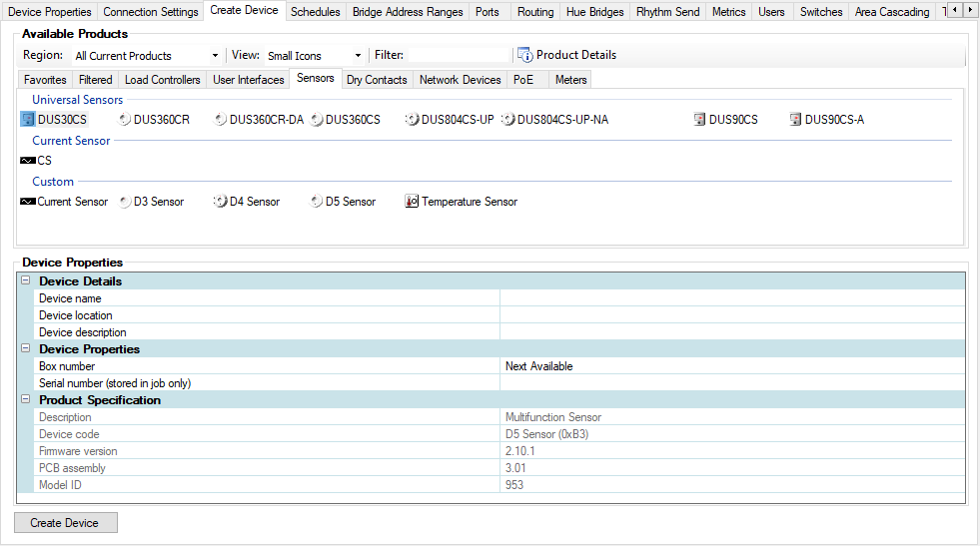980x546 pixels.
Task: Open the Metrics tab
Action: click(728, 12)
